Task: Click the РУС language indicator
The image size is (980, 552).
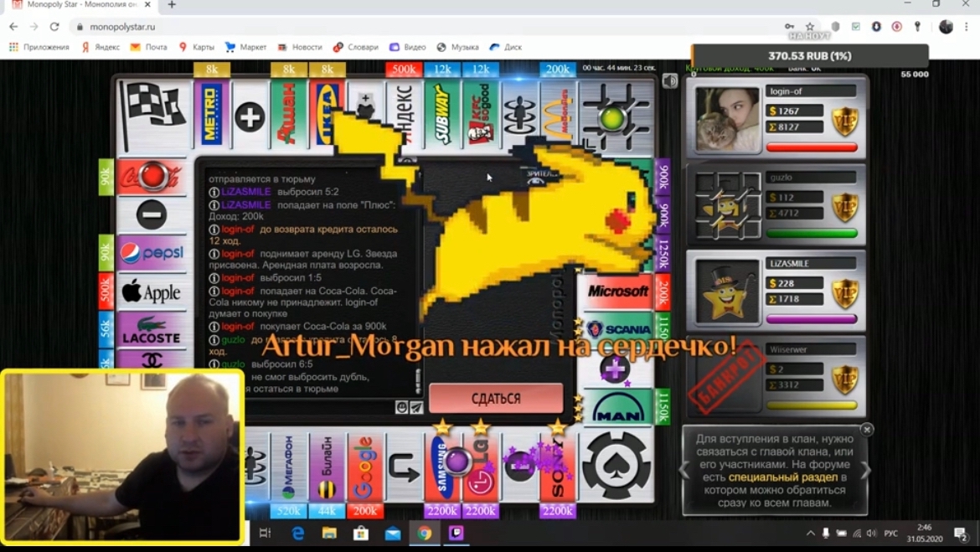Action: tap(890, 534)
